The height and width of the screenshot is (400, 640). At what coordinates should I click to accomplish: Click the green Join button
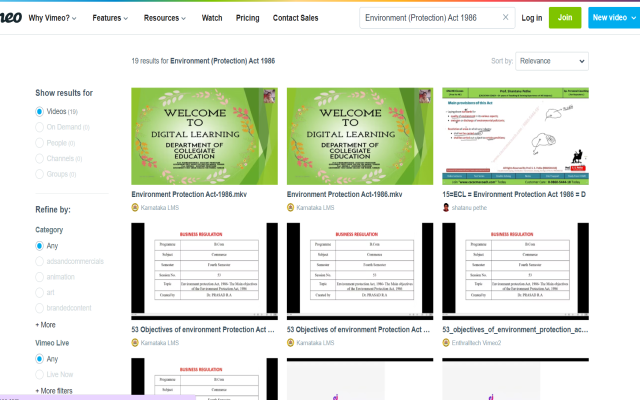565,18
